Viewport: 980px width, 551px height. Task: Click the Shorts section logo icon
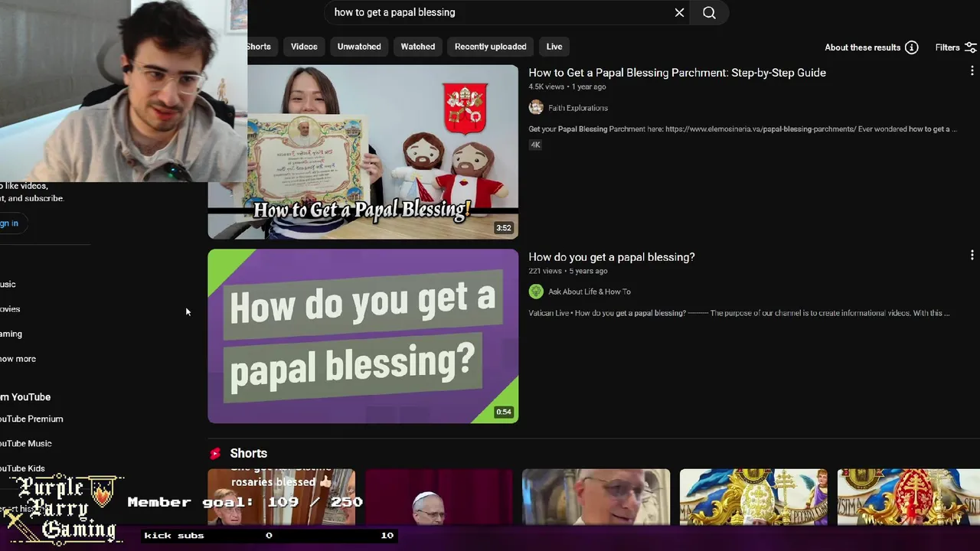[x=215, y=453]
